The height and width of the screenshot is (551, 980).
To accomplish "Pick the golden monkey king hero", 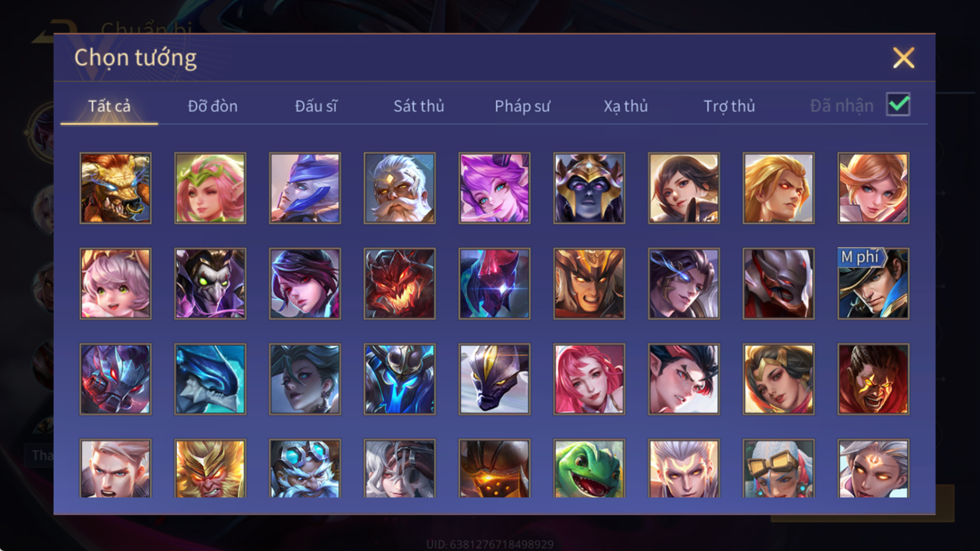I will [x=210, y=468].
